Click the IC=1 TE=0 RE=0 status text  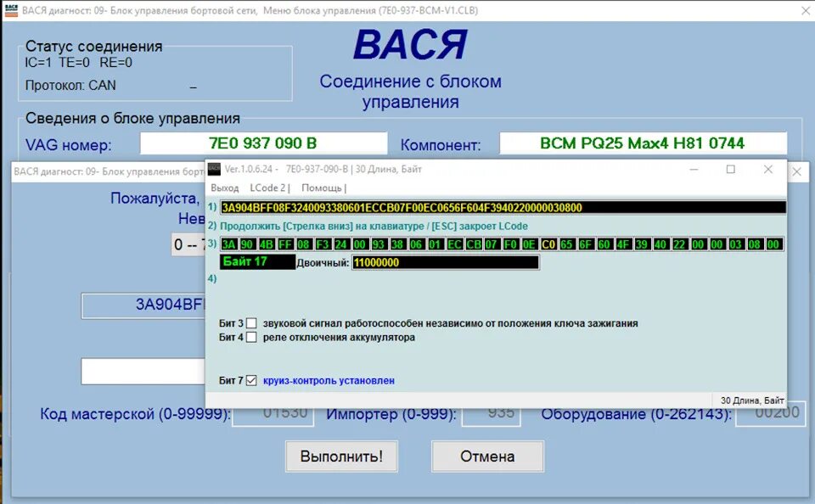tap(78, 63)
